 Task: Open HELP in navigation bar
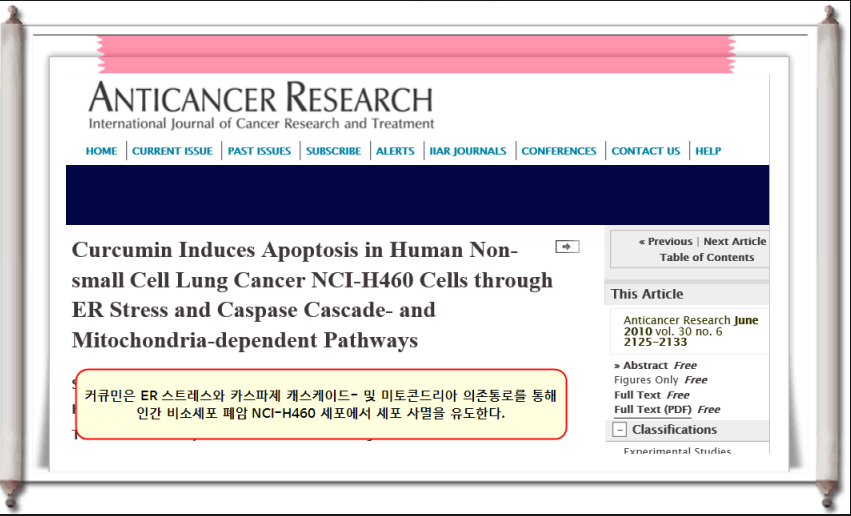click(708, 151)
